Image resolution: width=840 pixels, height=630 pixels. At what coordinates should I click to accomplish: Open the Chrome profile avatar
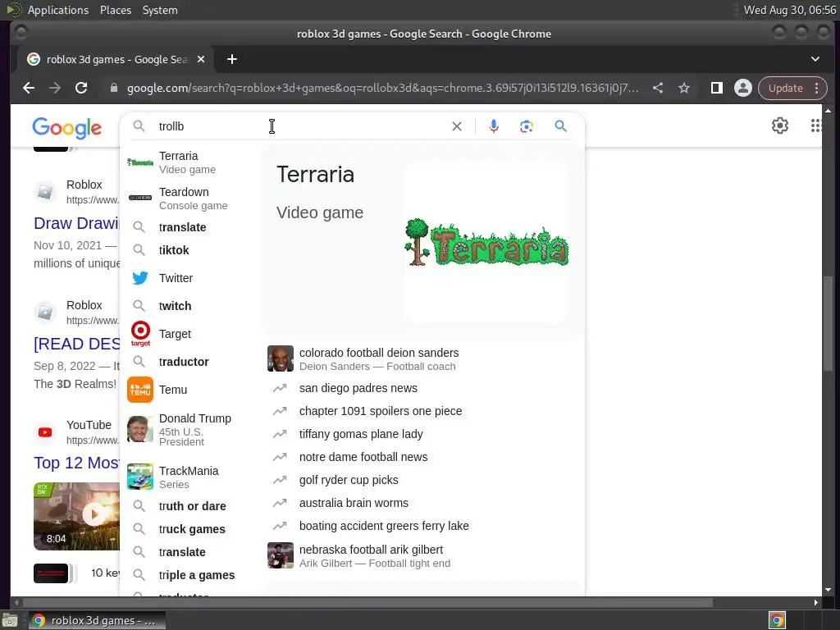tap(743, 88)
